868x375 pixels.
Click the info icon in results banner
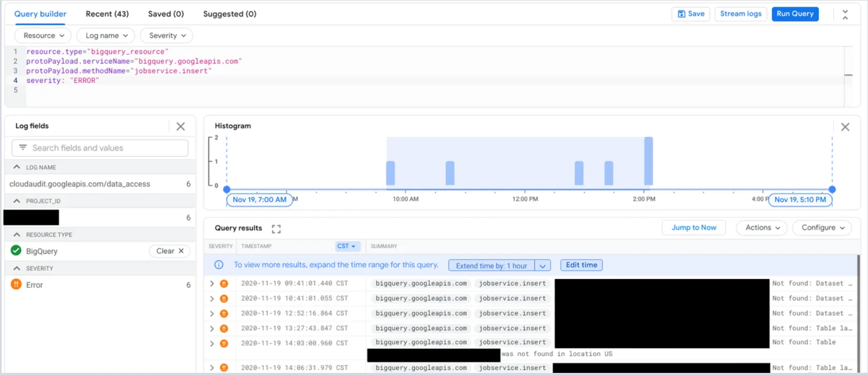tap(219, 265)
